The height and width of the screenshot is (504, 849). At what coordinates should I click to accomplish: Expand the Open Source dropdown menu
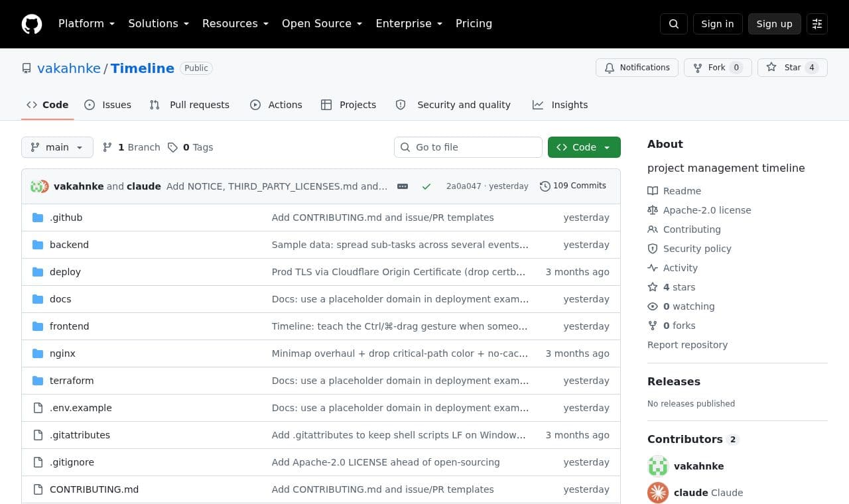pyautogui.click(x=322, y=24)
